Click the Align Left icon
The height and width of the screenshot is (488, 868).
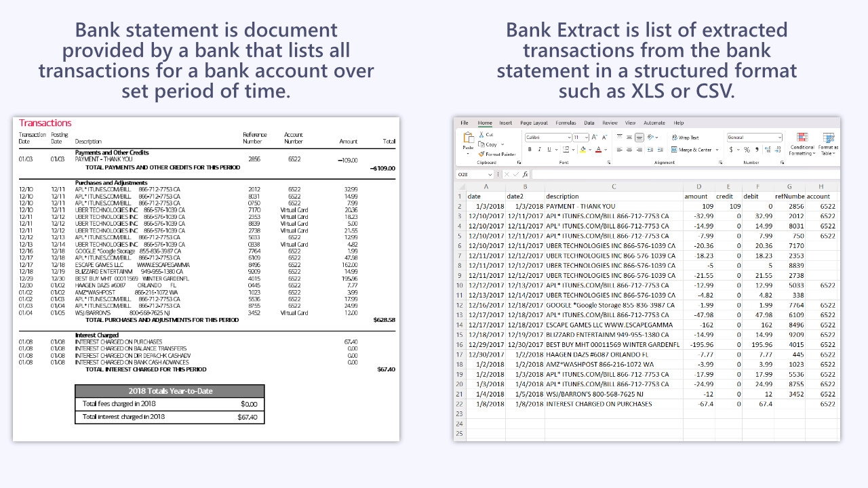pyautogui.click(x=620, y=150)
